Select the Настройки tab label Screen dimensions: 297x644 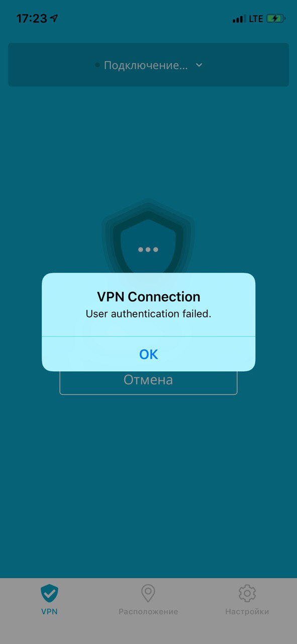click(x=247, y=612)
